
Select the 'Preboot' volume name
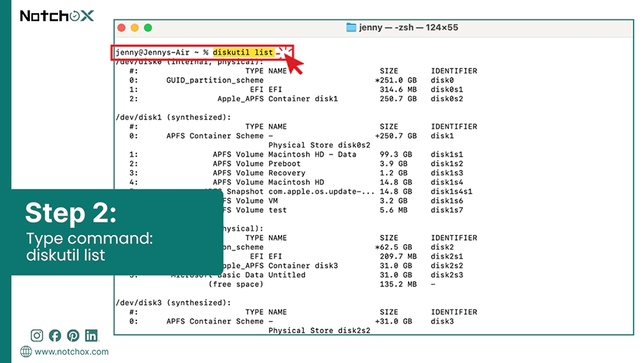284,164
